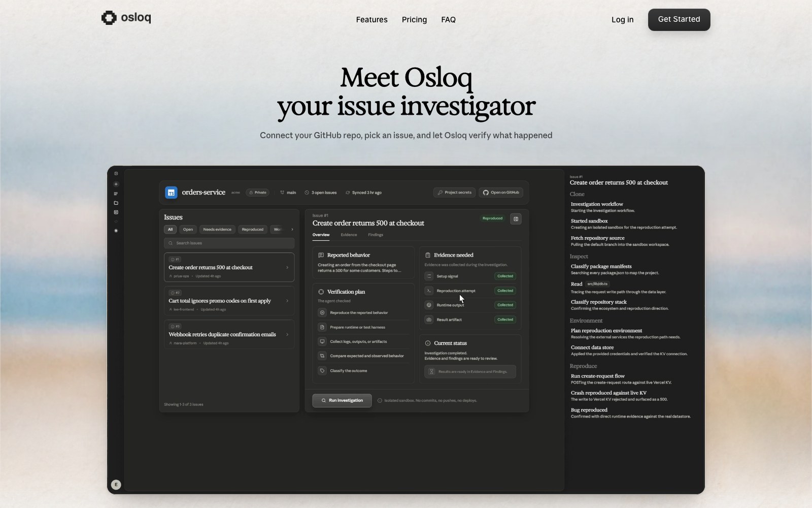The image size is (812, 508).
Task: Open Webhook retries duplicate confirmation emails issue
Action: coord(229,334)
